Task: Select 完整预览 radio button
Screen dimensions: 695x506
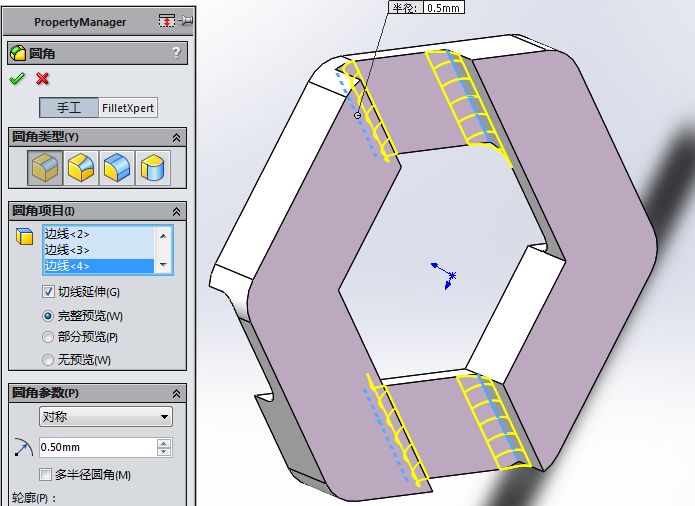Action: 47,316
